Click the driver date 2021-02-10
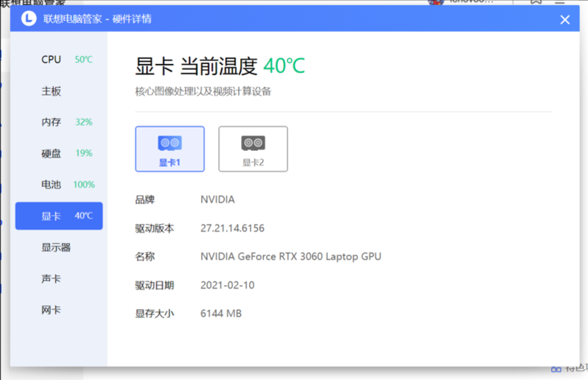Image resolution: width=588 pixels, height=380 pixels. (x=227, y=285)
